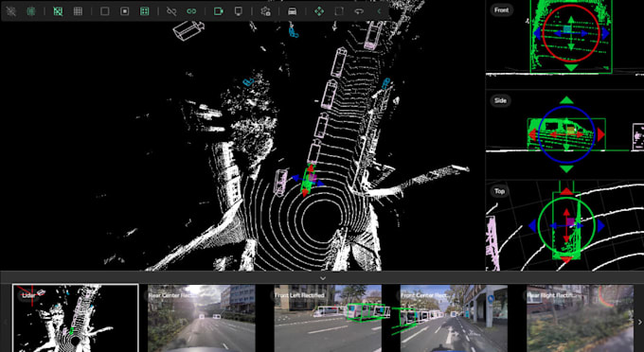Open the Rear Right Rectified camera thumbnail
Image resolution: width=644 pixels, height=352 pixels.
pyautogui.click(x=580, y=318)
